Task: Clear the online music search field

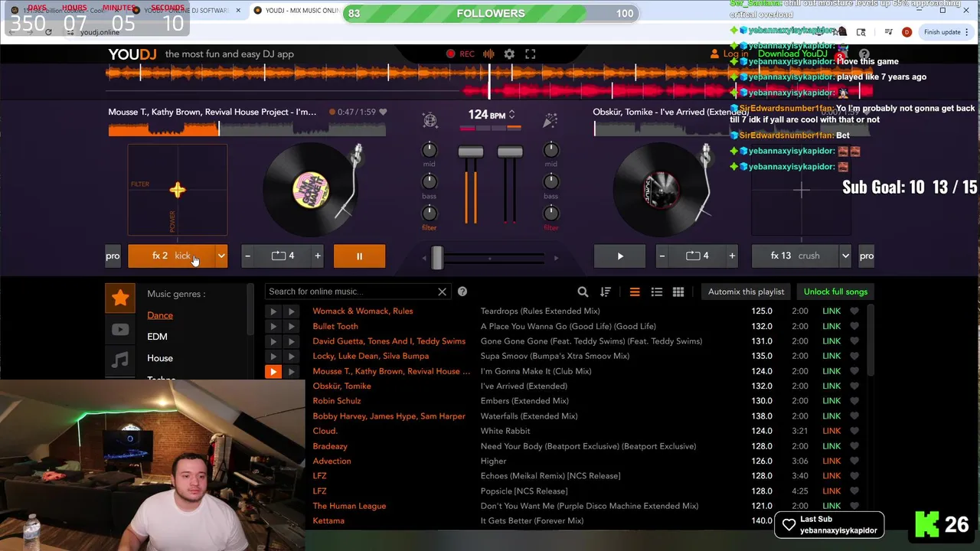Action: tap(442, 292)
